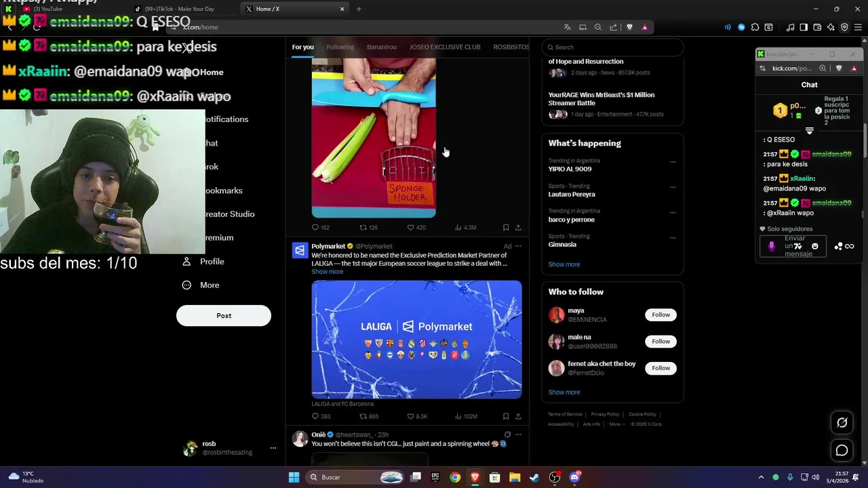Open more options on Oniè post
This screenshot has height=488, width=868.
[x=518, y=434]
